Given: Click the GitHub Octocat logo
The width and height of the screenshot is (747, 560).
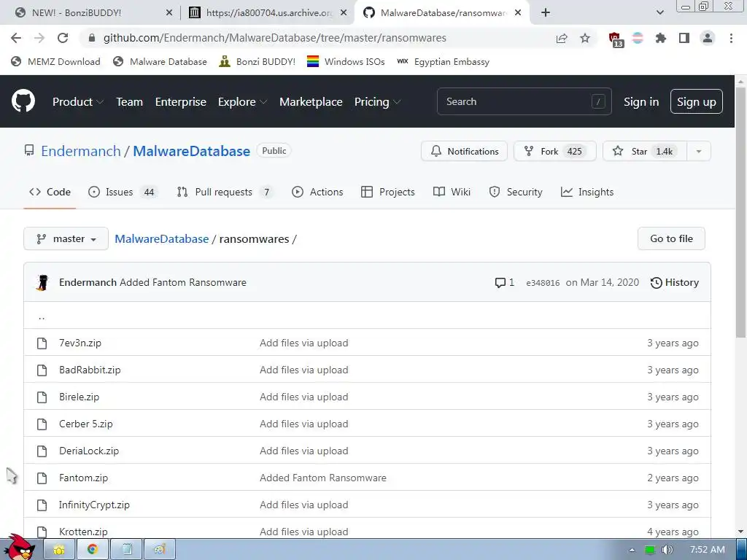Looking at the screenshot, I should point(23,101).
